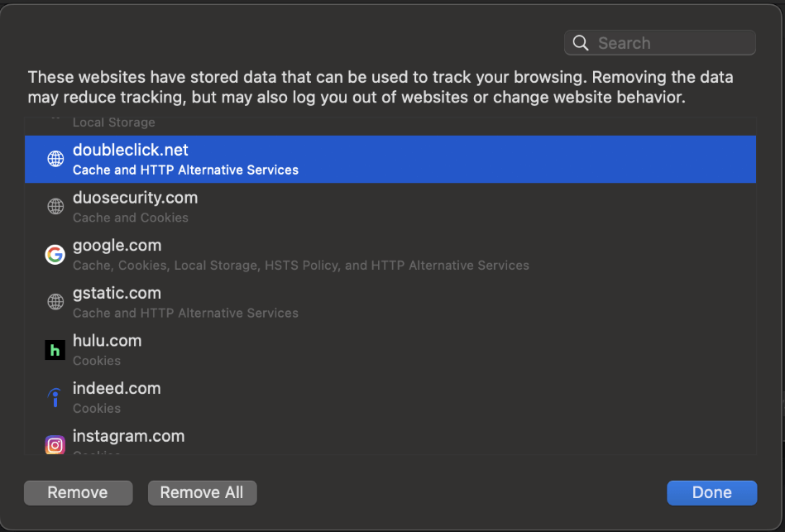
Task: Select the hulu.com row
Action: click(x=390, y=350)
